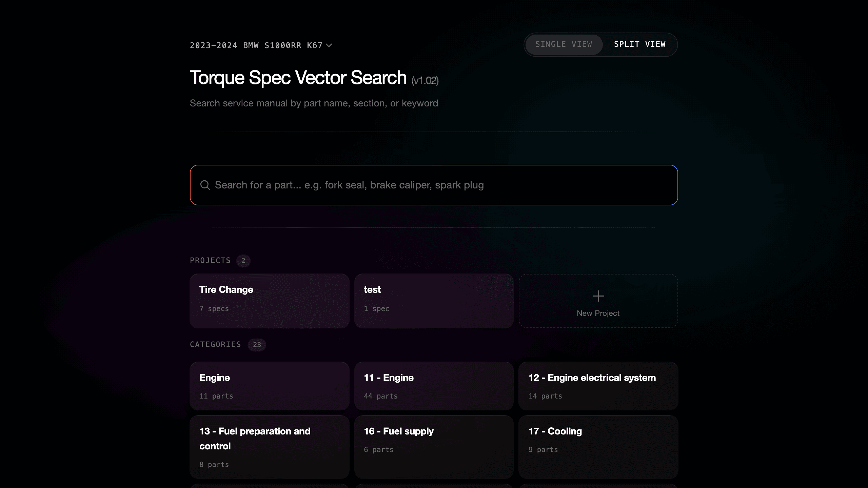Click the plus icon for New Project
This screenshot has height=488, width=868.
(598, 296)
